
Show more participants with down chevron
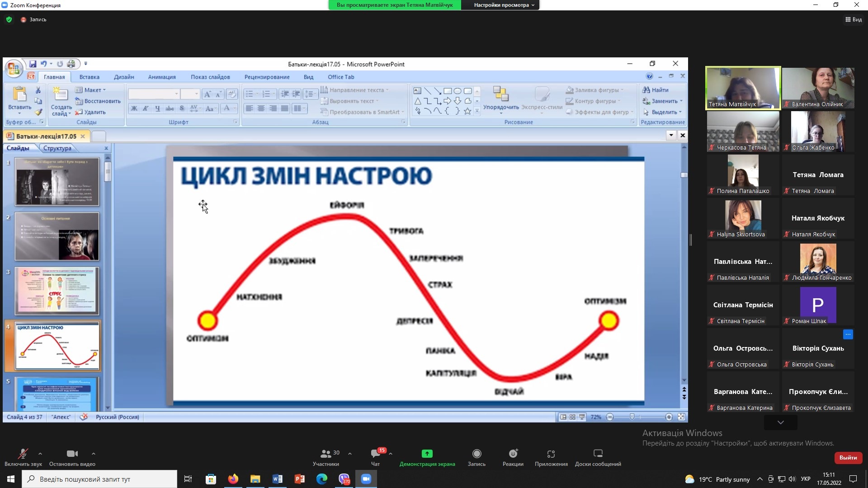[780, 422]
